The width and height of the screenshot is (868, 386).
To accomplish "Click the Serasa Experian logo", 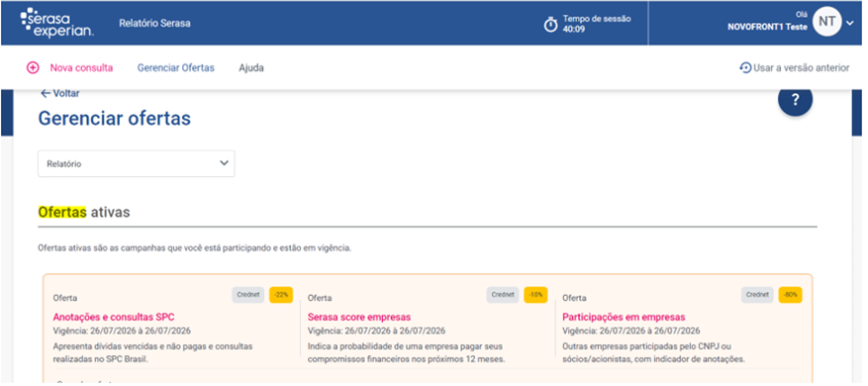I will (57, 24).
